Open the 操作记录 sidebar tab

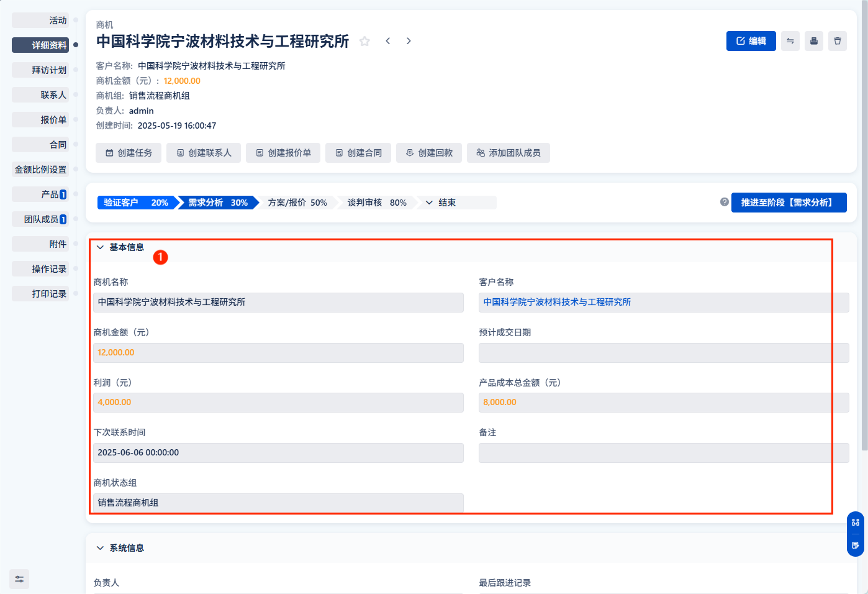40,269
